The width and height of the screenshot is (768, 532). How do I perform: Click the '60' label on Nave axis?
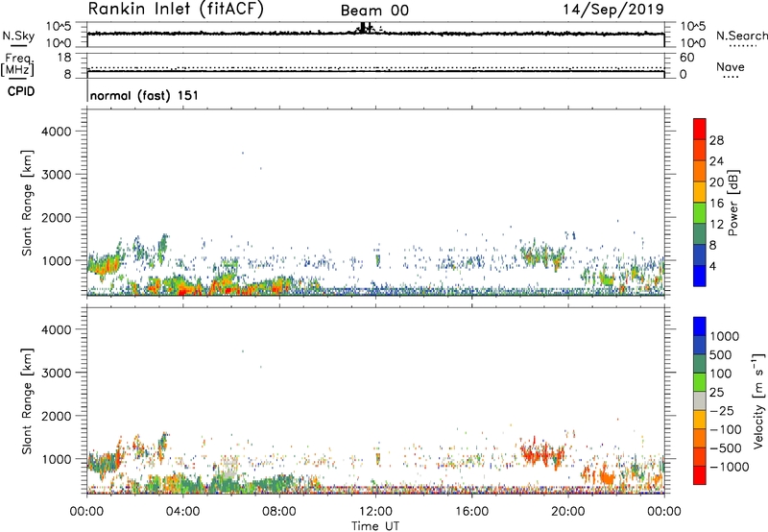[687, 58]
